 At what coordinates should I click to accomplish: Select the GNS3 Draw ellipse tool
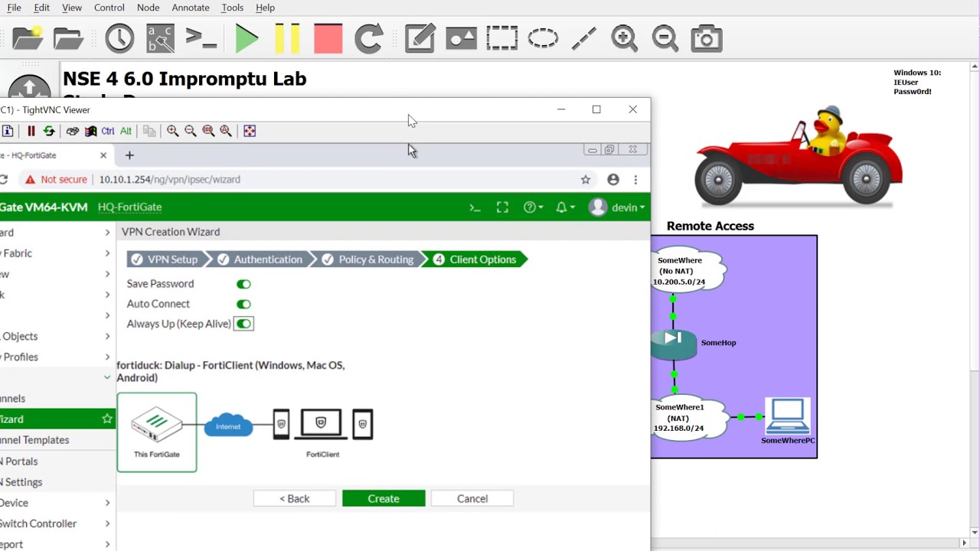click(543, 38)
